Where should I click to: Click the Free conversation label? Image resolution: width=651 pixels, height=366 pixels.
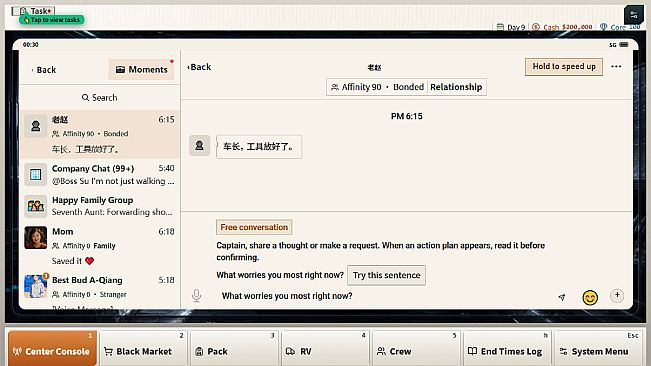pos(254,227)
